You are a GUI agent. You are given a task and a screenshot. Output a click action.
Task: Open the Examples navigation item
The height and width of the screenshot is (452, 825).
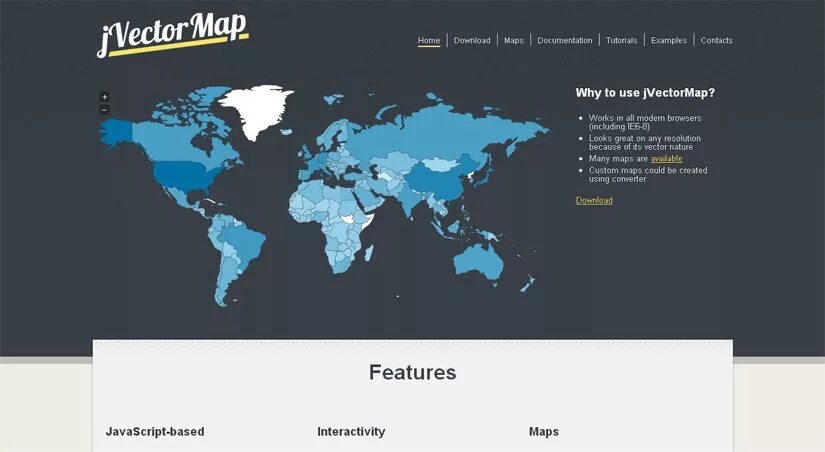(x=669, y=40)
